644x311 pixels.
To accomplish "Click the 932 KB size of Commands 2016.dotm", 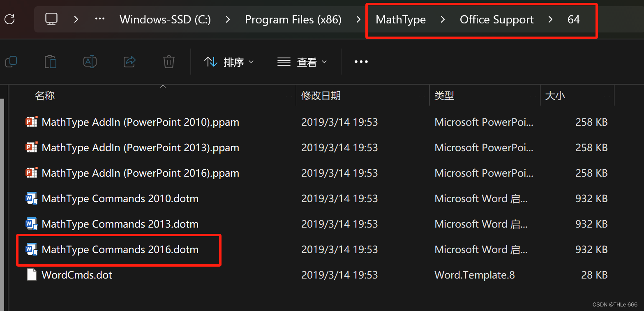I will click(591, 249).
